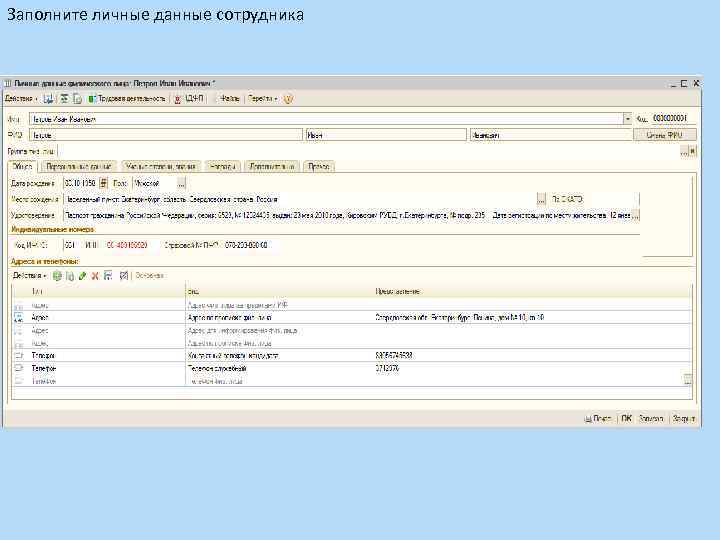This screenshot has width=720, height=540.
Task: Click the Страховой № ПФР field
Action: 251,245
